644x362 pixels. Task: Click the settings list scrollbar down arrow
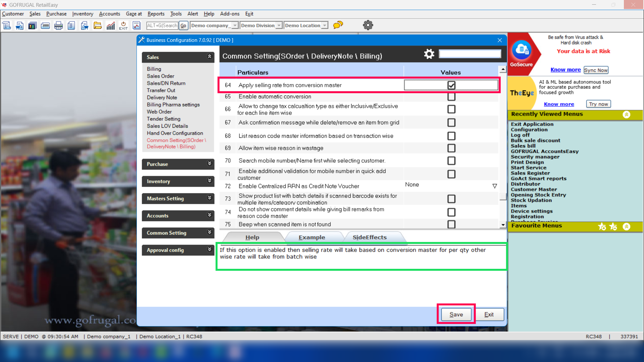(x=502, y=225)
